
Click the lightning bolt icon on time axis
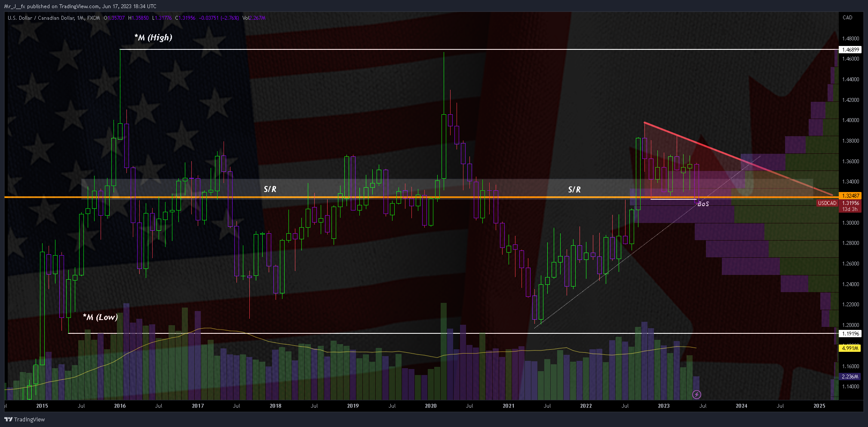tap(697, 394)
